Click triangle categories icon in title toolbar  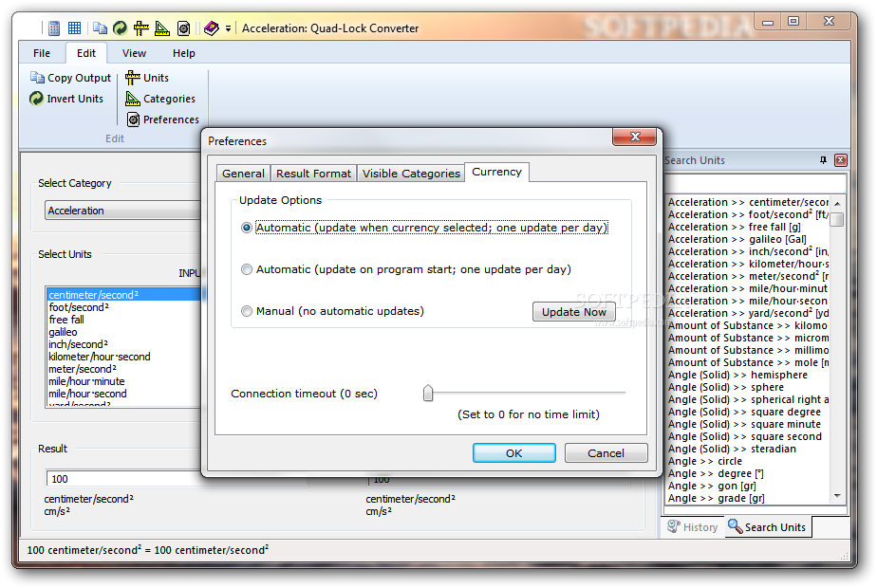click(162, 28)
